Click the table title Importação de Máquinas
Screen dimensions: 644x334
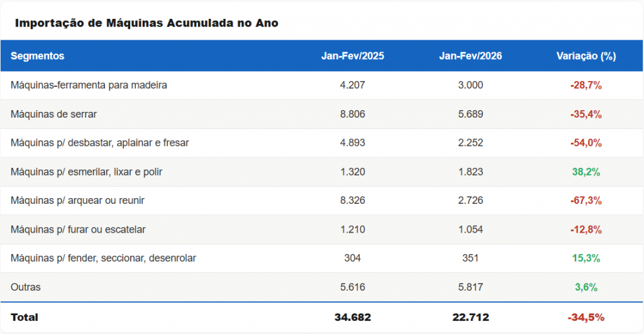coord(147,23)
